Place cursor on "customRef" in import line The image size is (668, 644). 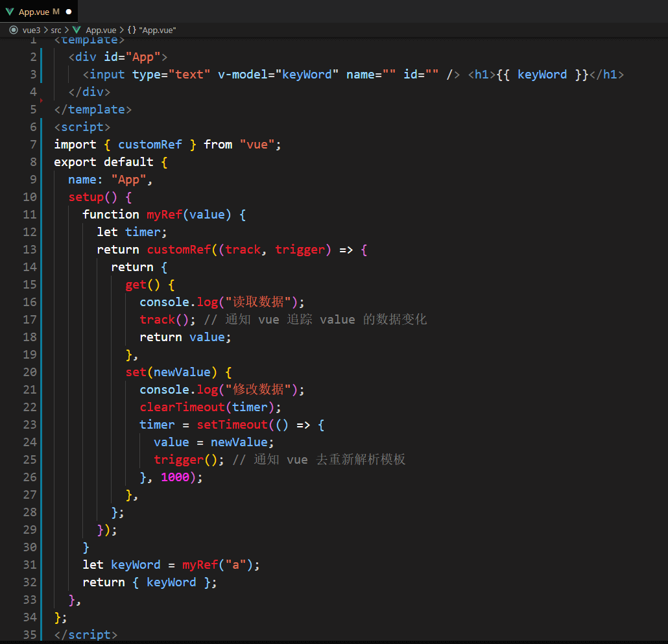(150, 145)
